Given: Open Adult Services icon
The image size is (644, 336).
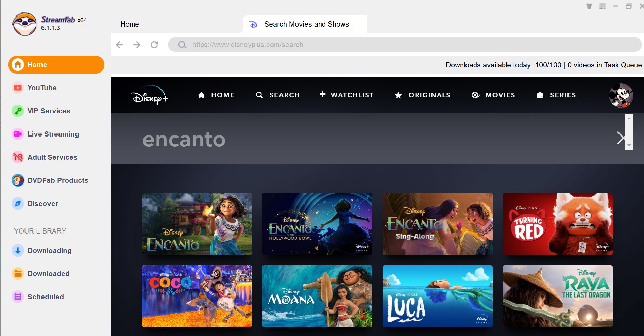Looking at the screenshot, I should pos(18,157).
